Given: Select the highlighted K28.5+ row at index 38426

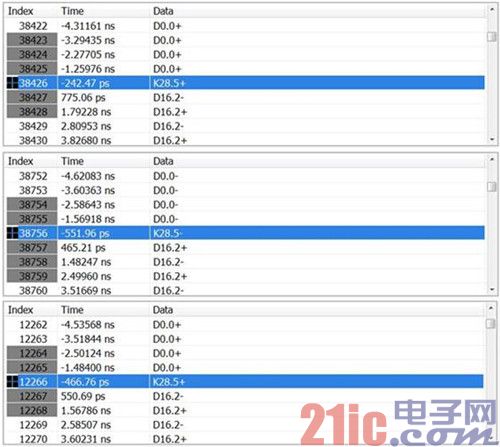Looking at the screenshot, I should [245, 83].
